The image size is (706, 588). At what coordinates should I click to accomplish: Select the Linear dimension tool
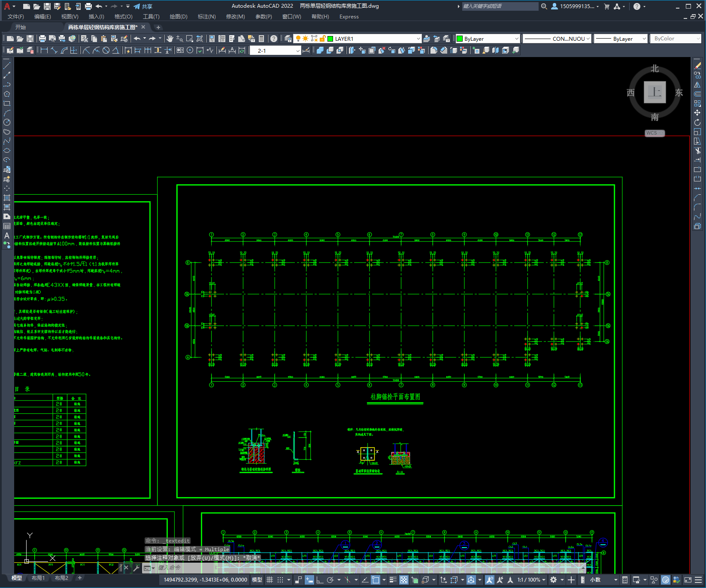[44, 50]
